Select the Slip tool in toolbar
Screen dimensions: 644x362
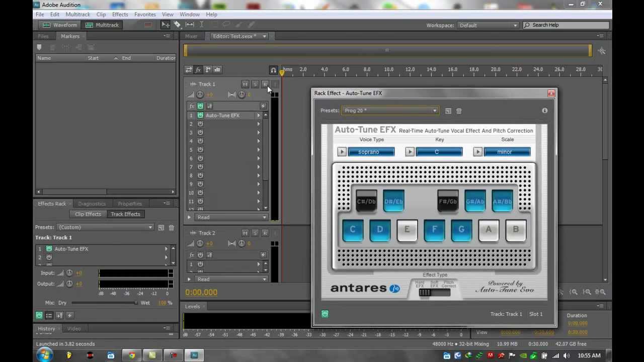(190, 25)
